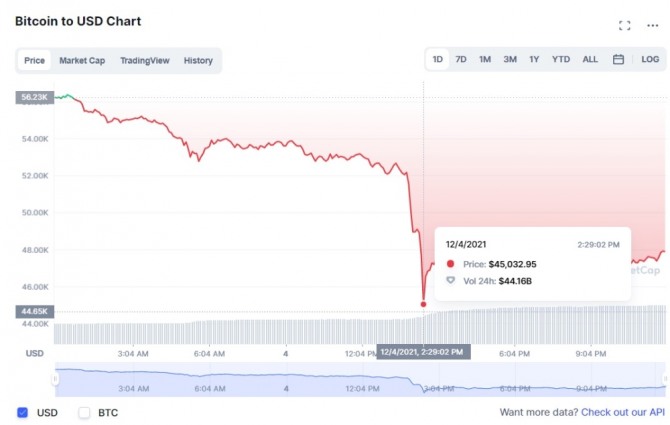
Task: Enable the BTC currency checkbox
Action: [84, 413]
